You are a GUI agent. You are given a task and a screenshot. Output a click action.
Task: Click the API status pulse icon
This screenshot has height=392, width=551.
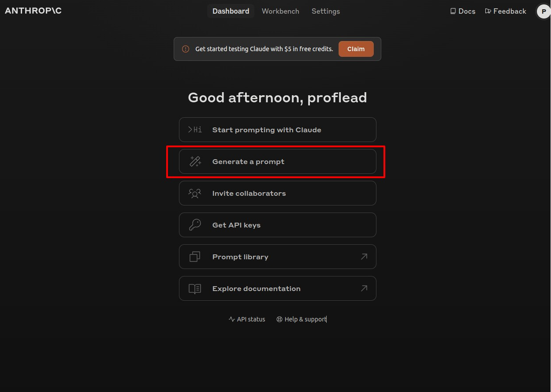coord(232,319)
